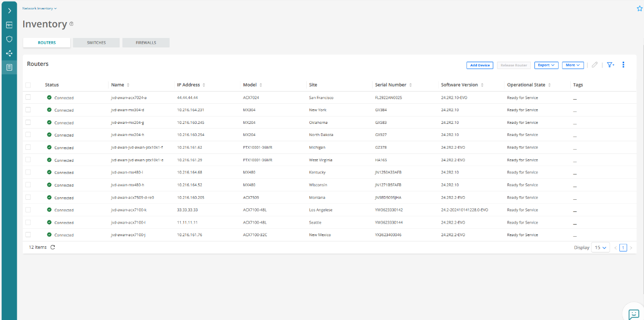Open the filter funnel menu
Viewport: 644px width, 320px height.
(610, 65)
